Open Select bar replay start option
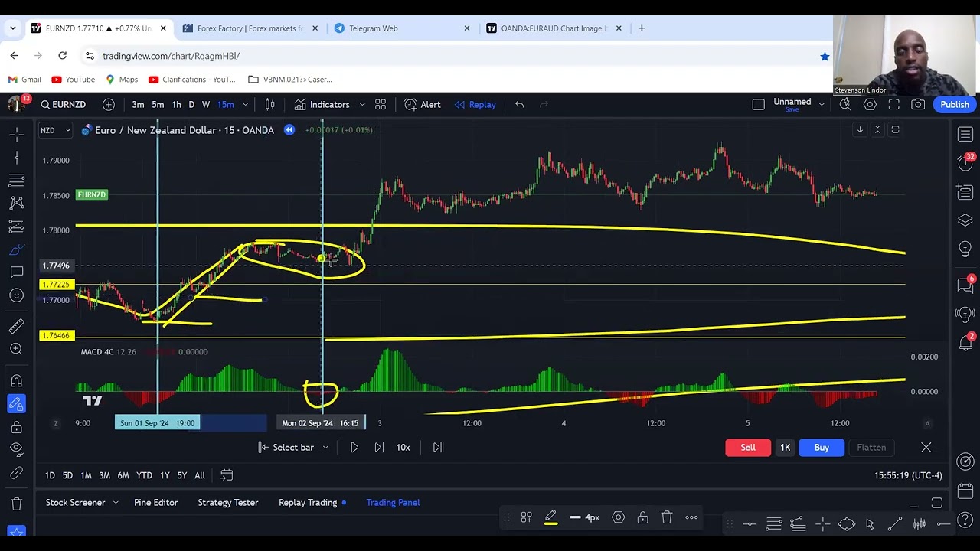 (287, 448)
